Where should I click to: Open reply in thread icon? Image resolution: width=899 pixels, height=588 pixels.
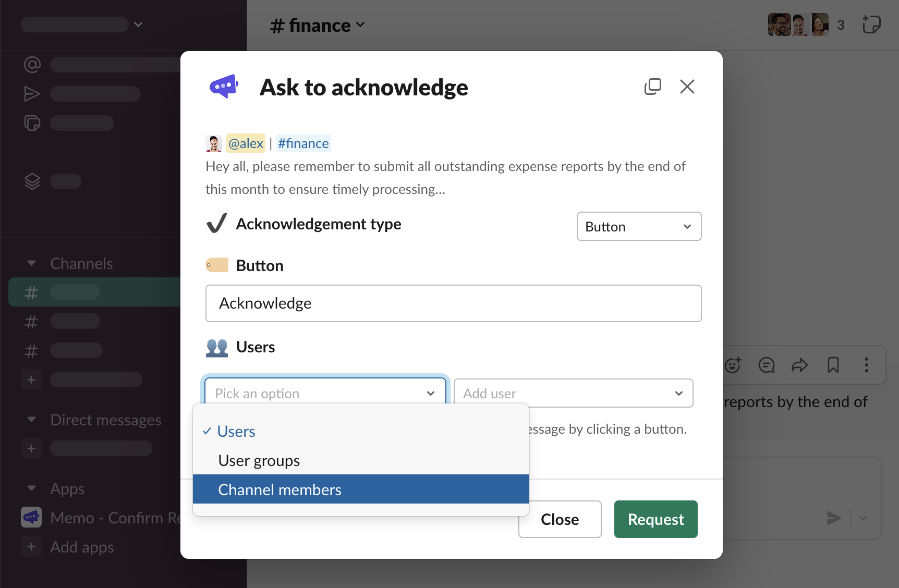pyautogui.click(x=766, y=365)
